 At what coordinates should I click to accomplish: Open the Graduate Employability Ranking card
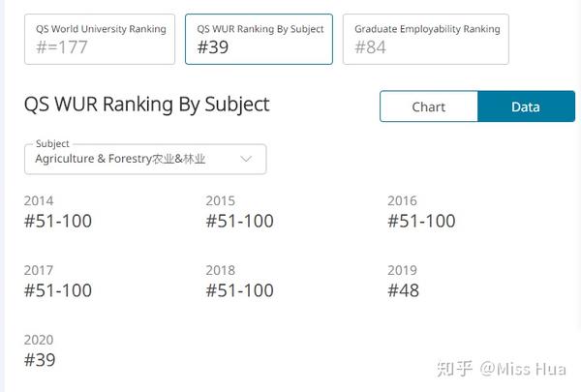[x=426, y=40]
